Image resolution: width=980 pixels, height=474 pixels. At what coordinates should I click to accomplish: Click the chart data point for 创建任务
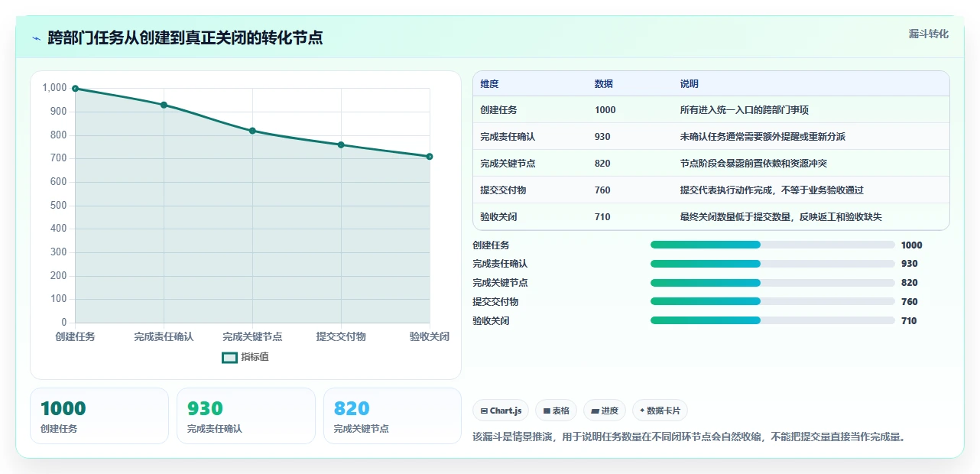click(75, 89)
